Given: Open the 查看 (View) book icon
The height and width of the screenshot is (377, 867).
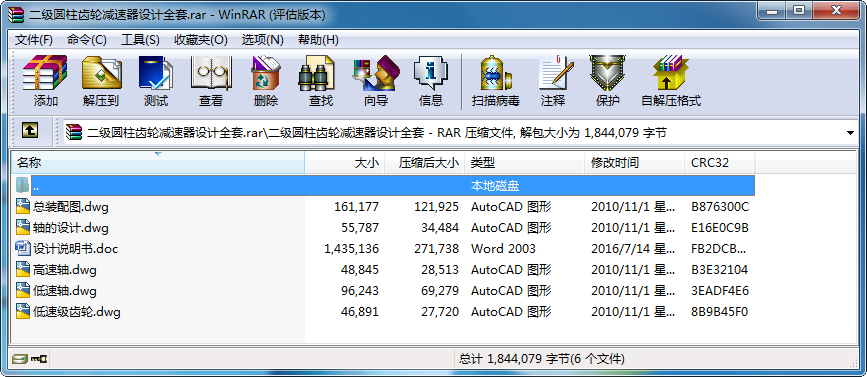Looking at the screenshot, I should coord(211,81).
